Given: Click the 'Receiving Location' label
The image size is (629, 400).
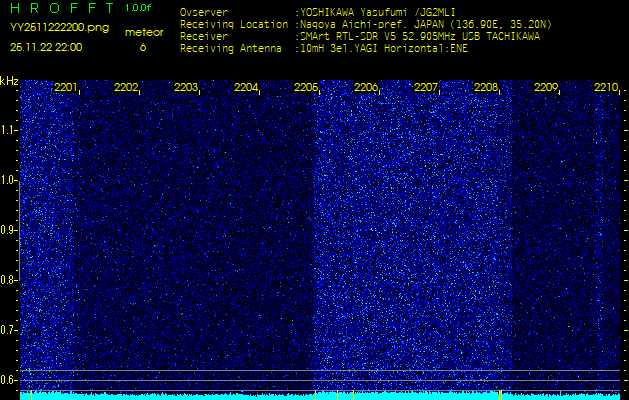Looking at the screenshot, I should point(234,24).
